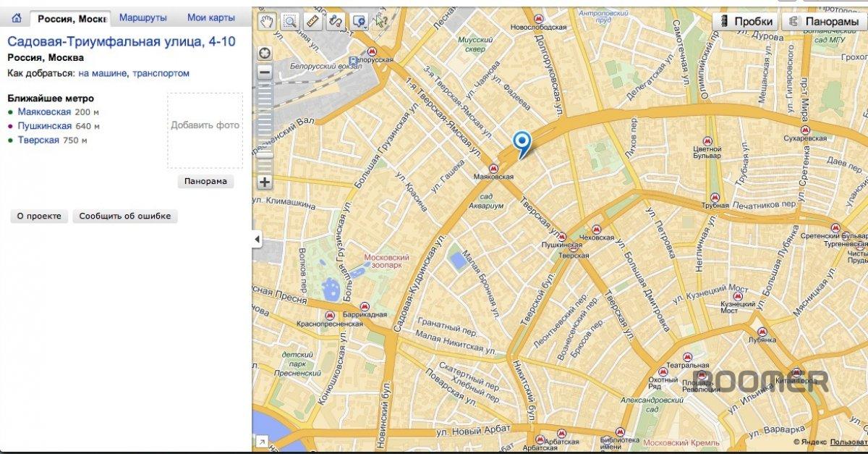
Task: Click the Кузнецкий Мост metro icon
Action: (x=739, y=298)
